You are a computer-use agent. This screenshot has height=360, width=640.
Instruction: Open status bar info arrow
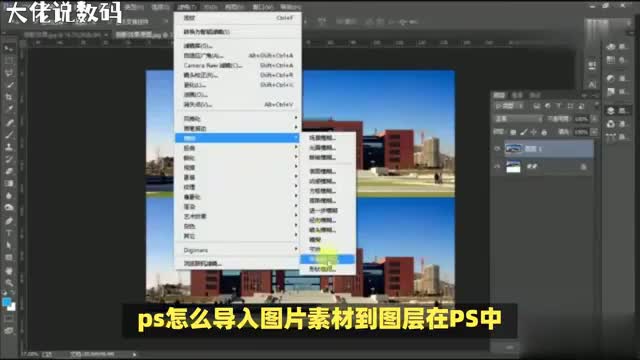pyautogui.click(x=134, y=354)
